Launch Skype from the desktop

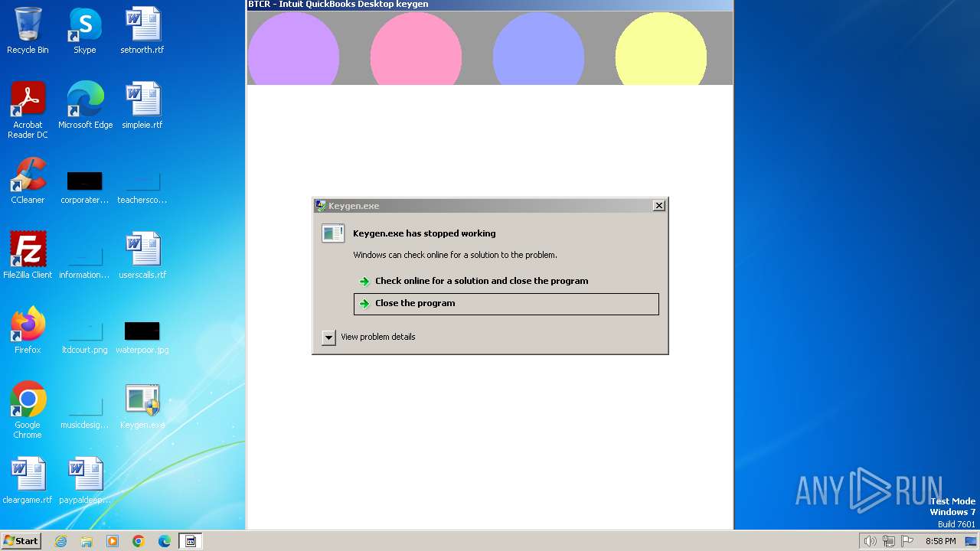coord(84,31)
